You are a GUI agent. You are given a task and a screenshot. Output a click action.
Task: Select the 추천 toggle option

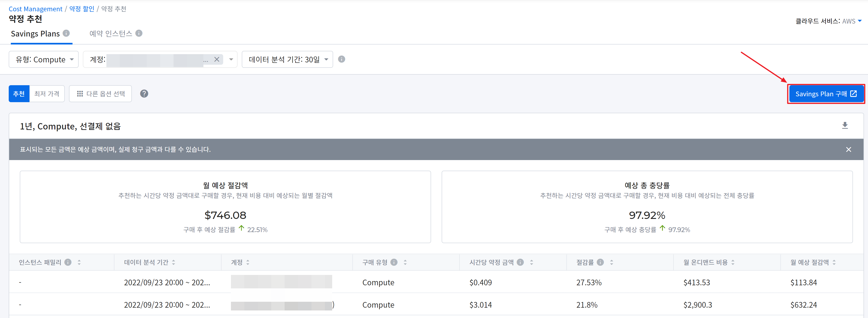(x=19, y=94)
